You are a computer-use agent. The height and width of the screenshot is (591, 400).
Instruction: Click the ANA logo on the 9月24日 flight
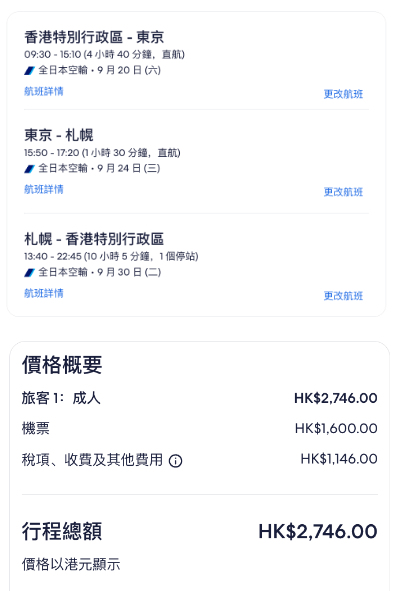tap(29, 169)
